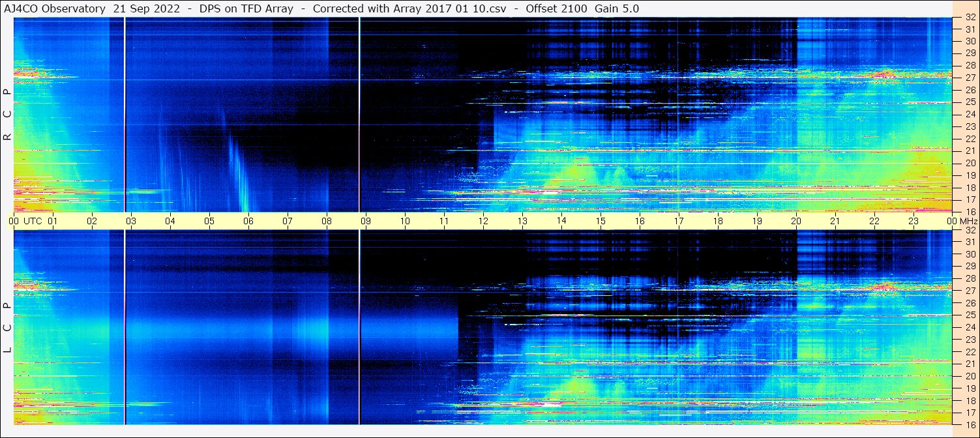The height and width of the screenshot is (438, 980).
Task: Click the LCP panel label
Action: tap(7, 328)
